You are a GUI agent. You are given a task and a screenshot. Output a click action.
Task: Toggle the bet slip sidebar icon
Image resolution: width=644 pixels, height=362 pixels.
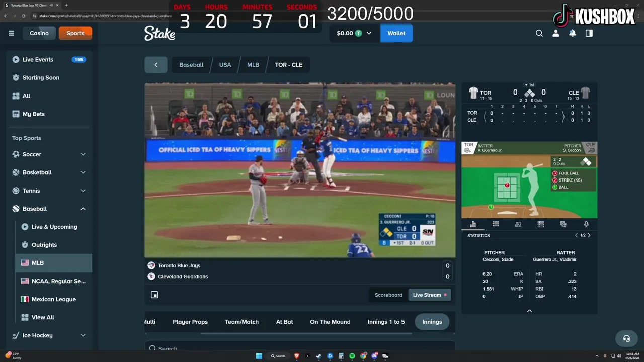click(x=589, y=33)
